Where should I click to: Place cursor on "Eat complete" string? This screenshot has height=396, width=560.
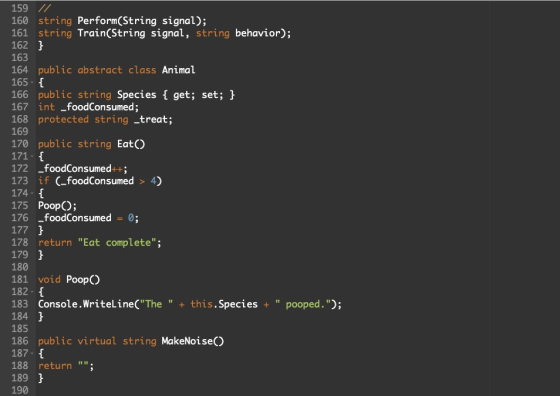tap(117, 243)
